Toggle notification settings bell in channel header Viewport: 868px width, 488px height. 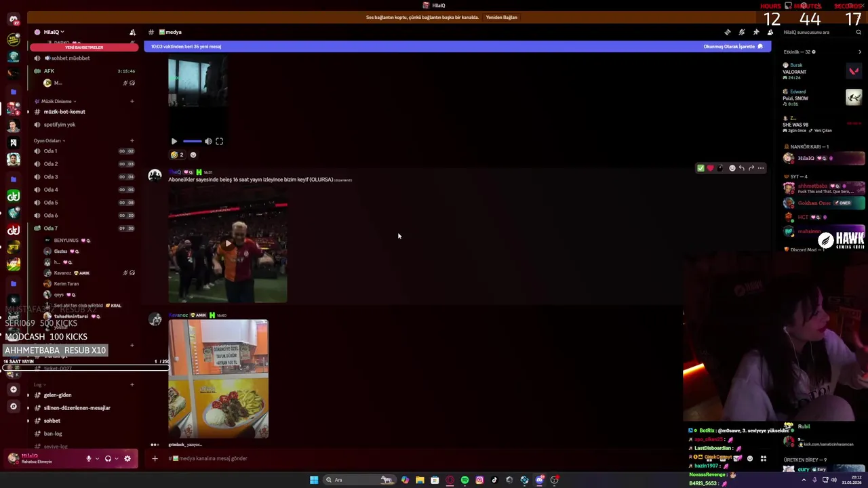pyautogui.click(x=742, y=32)
